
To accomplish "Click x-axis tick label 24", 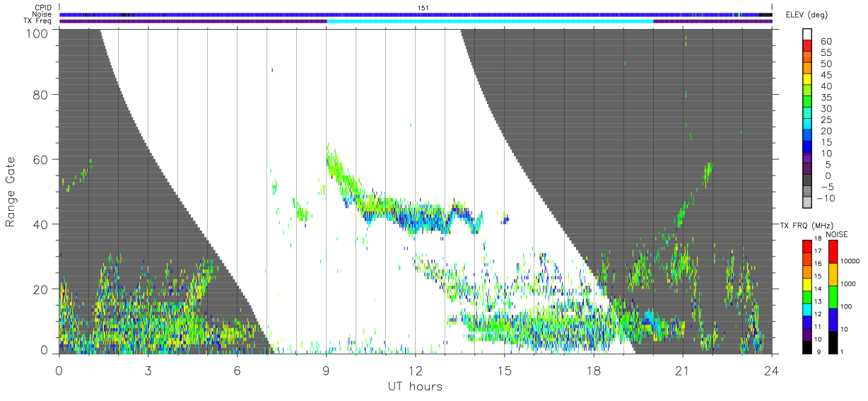I will point(772,370).
